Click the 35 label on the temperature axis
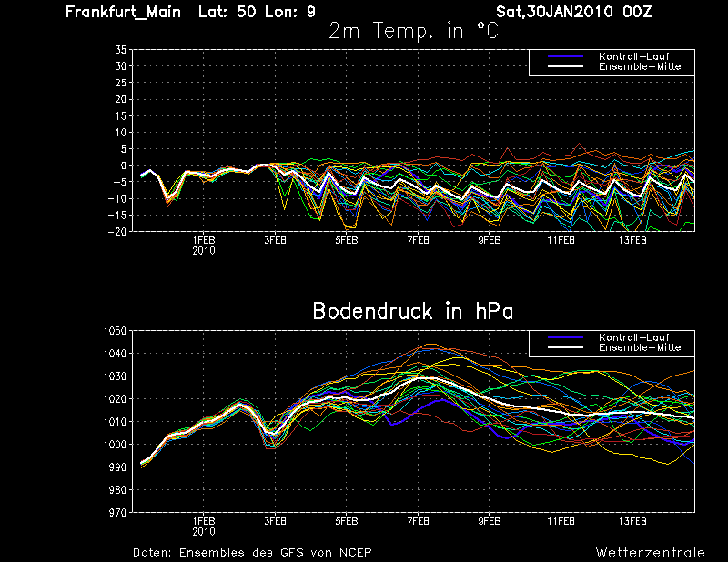The image size is (728, 562). [x=119, y=51]
